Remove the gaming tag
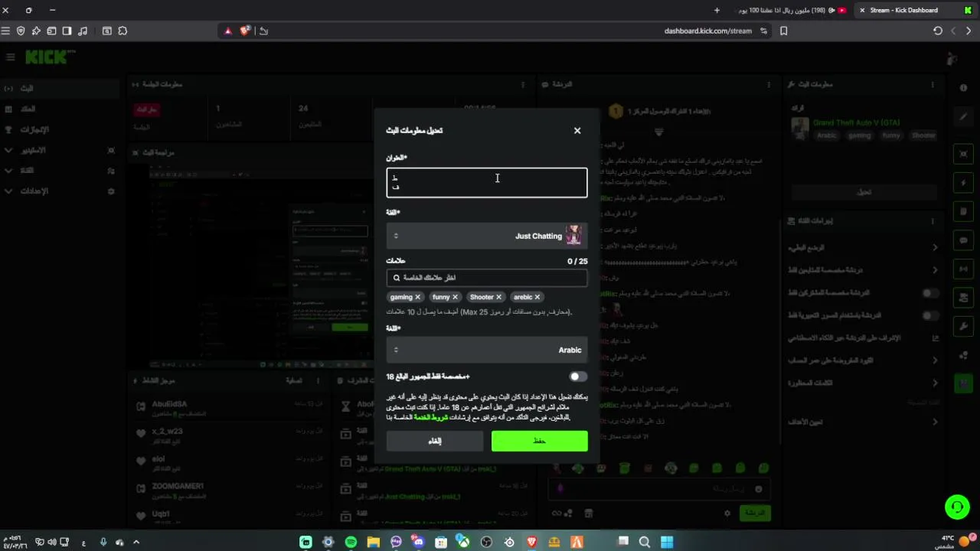 pyautogui.click(x=417, y=297)
